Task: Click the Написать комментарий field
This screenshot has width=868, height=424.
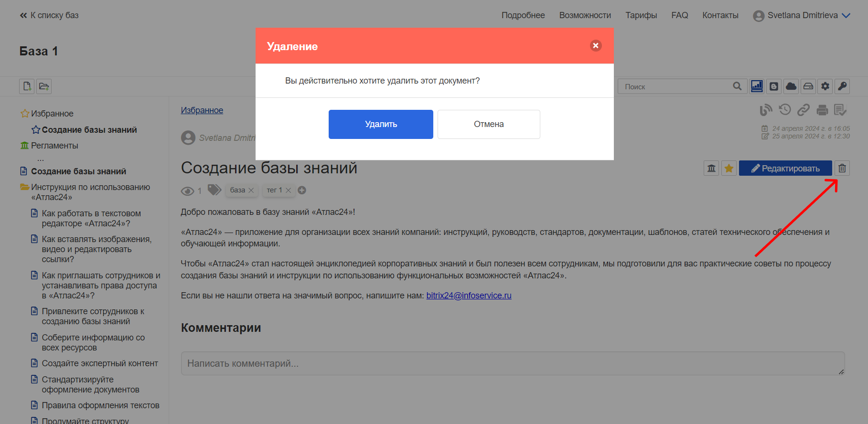Action: pyautogui.click(x=513, y=363)
